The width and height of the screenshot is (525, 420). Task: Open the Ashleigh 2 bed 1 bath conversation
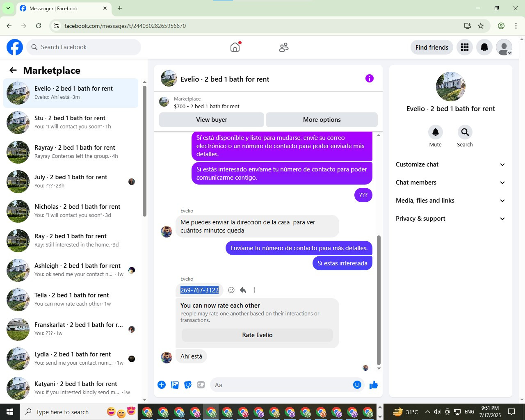click(x=71, y=270)
